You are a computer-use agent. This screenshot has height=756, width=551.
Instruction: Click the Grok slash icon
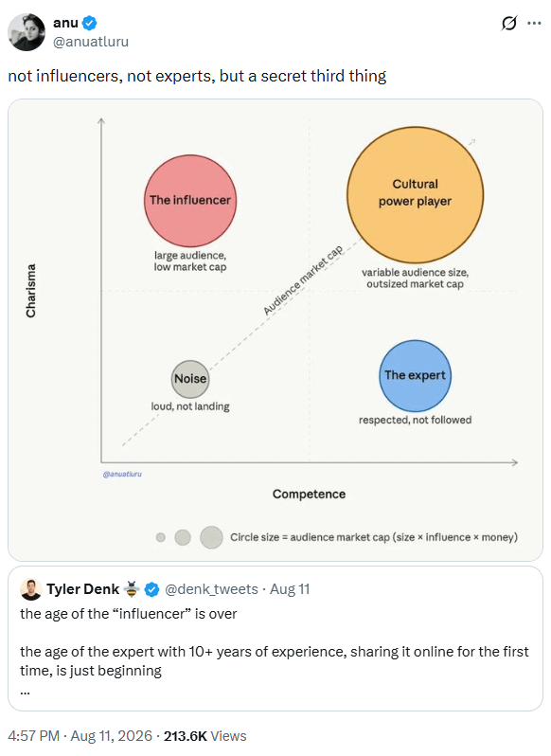[509, 23]
